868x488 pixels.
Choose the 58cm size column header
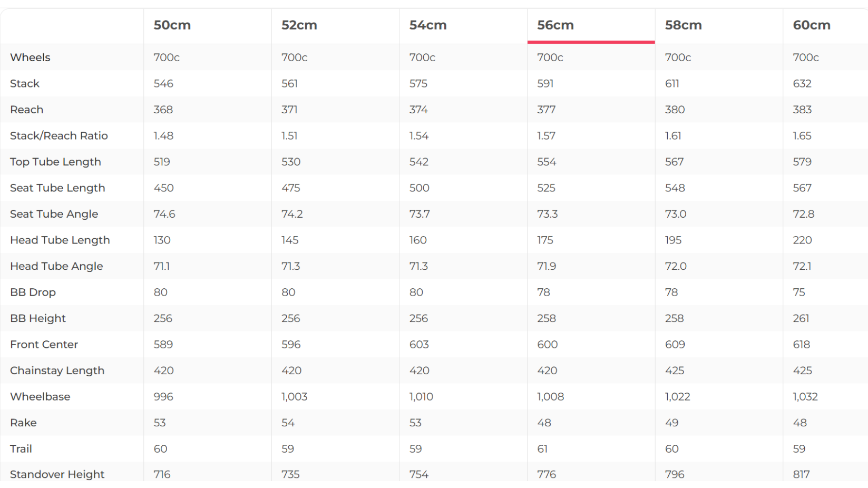[x=683, y=25]
